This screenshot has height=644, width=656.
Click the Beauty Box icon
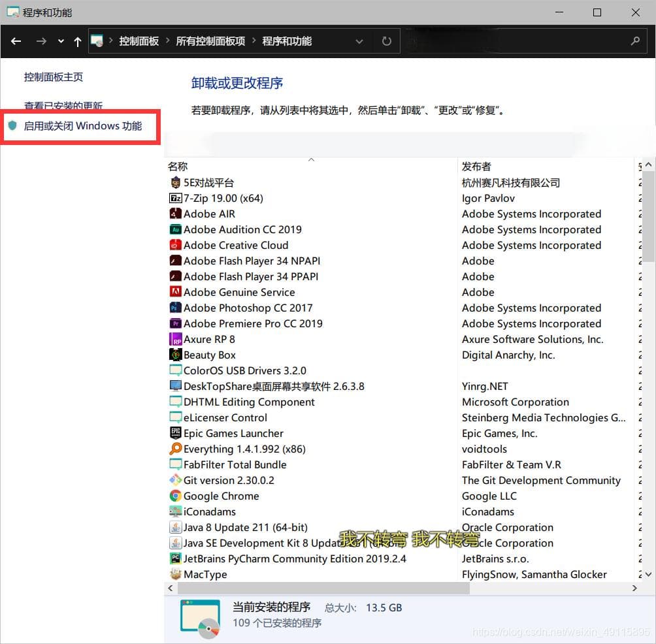175,355
